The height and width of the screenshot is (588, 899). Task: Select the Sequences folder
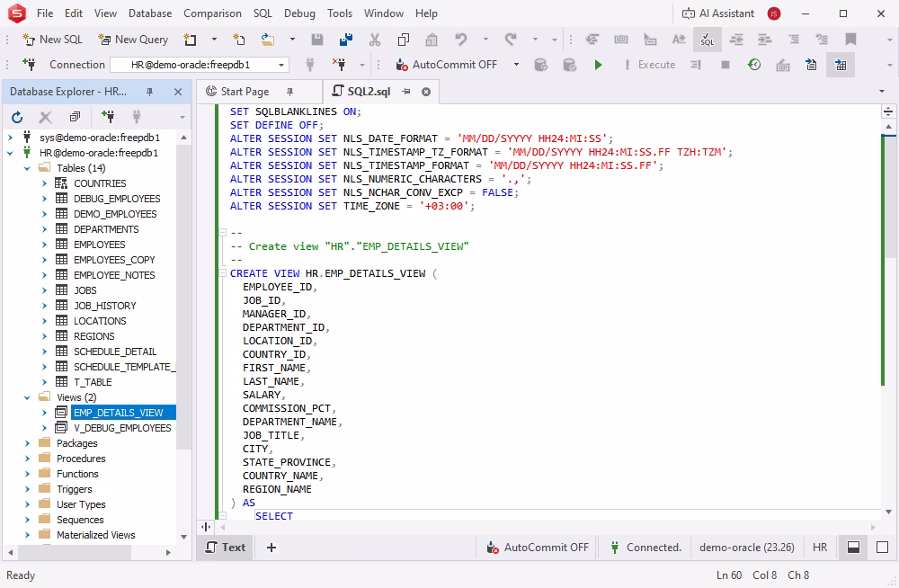80,520
